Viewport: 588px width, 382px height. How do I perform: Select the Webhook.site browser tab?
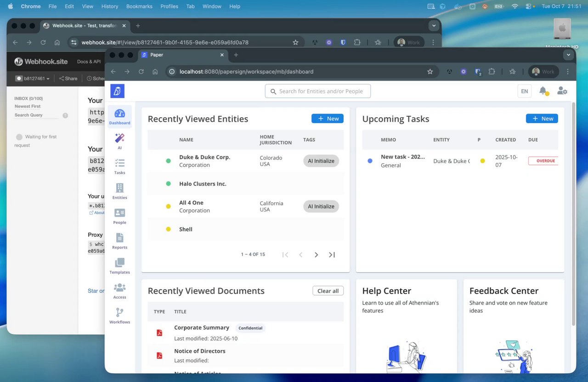85,26
